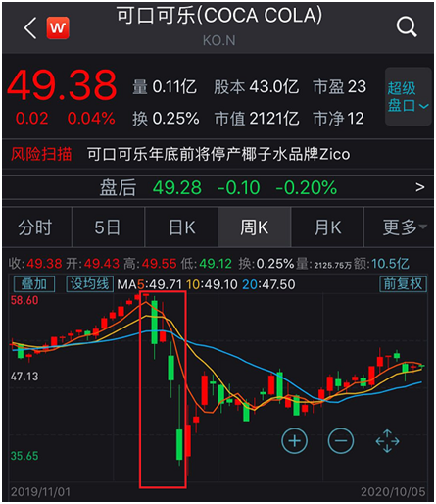Open news headline about Zico brand
The image size is (436, 504).
click(x=218, y=154)
